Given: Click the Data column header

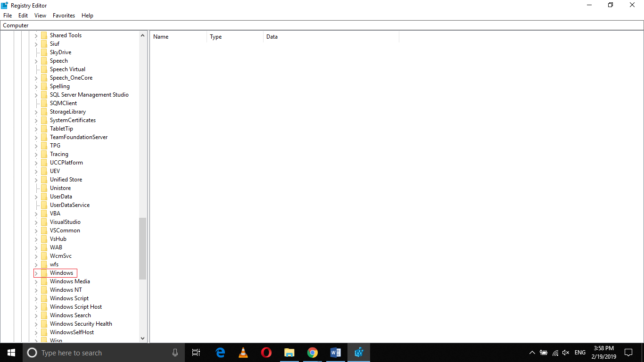Looking at the screenshot, I should click(x=331, y=37).
